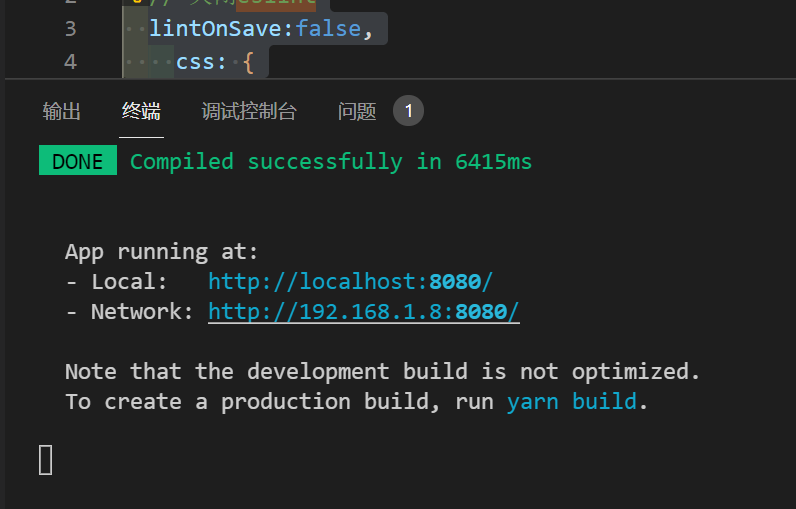Click the green DONE badge in terminal
The height and width of the screenshot is (509, 796).
pos(77,161)
